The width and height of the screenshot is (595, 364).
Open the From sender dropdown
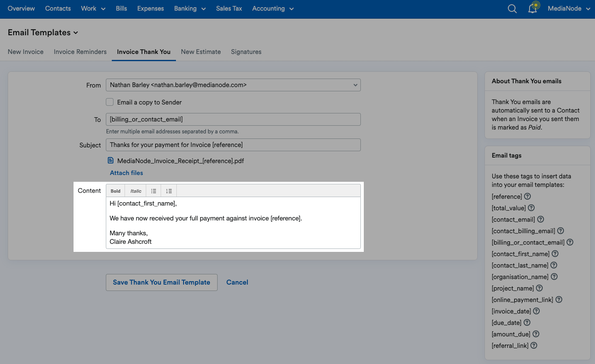point(233,85)
